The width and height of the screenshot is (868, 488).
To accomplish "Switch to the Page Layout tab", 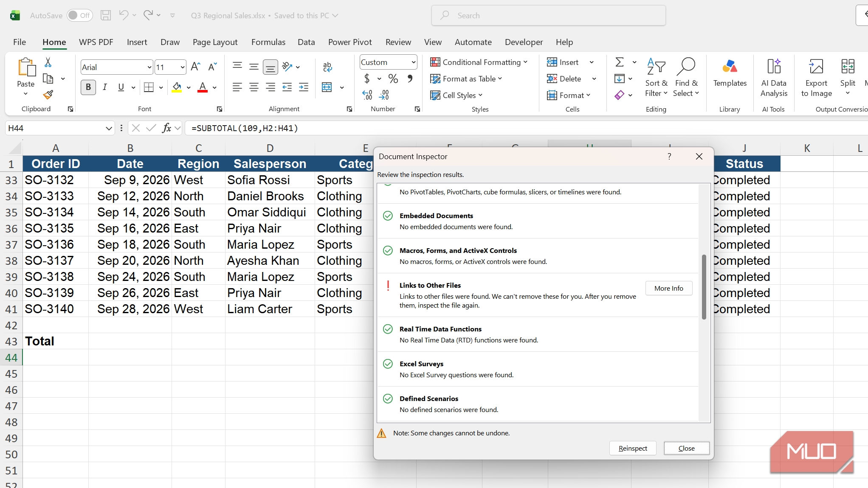I will (215, 42).
